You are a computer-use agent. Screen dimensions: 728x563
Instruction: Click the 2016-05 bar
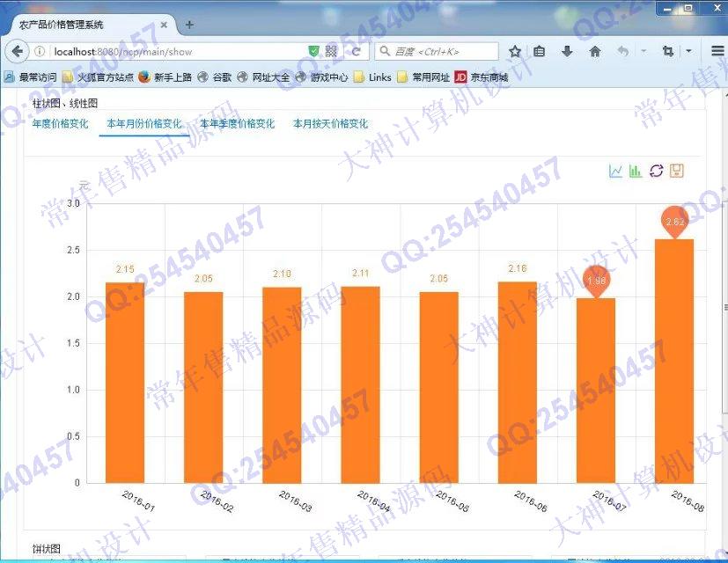coord(438,388)
